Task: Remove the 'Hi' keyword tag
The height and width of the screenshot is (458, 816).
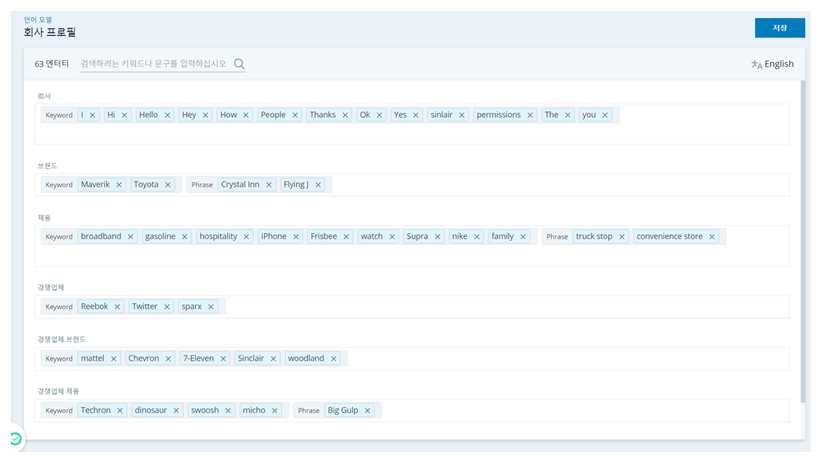Action: click(124, 115)
